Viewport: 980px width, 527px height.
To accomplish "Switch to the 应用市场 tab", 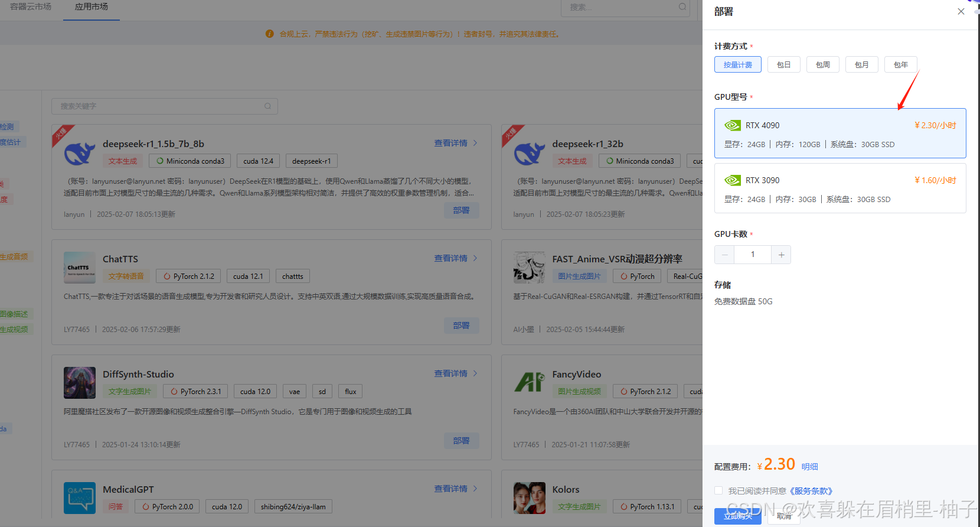I will click(92, 6).
